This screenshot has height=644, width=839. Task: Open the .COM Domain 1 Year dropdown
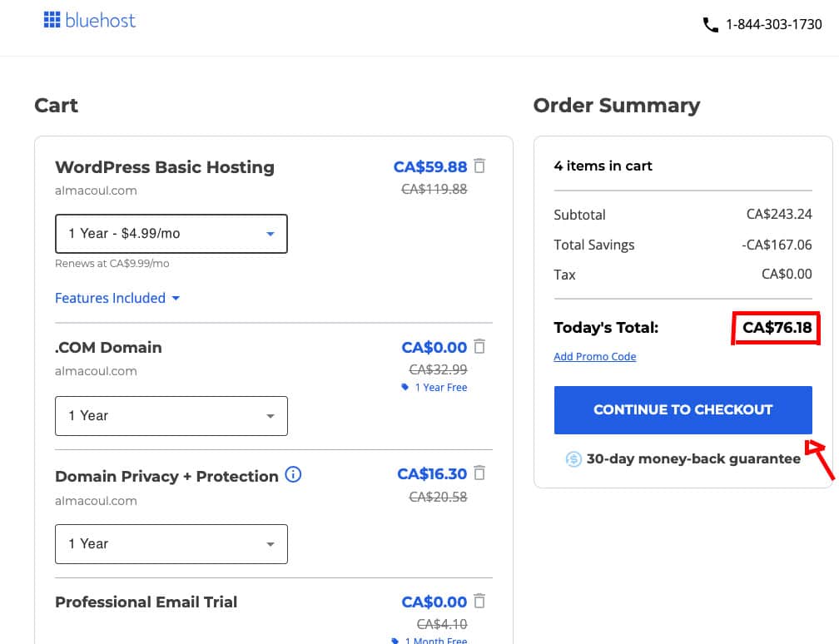(171, 415)
